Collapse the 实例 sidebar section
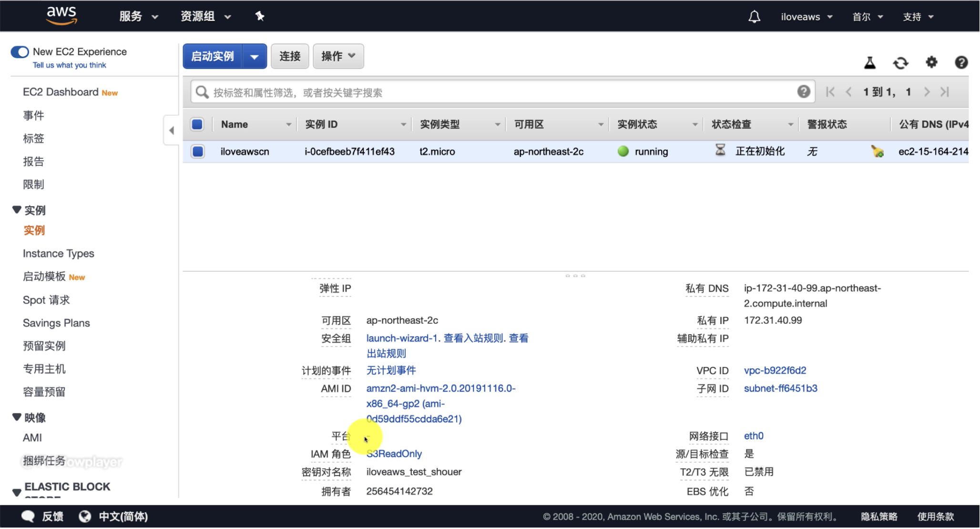 (x=17, y=210)
